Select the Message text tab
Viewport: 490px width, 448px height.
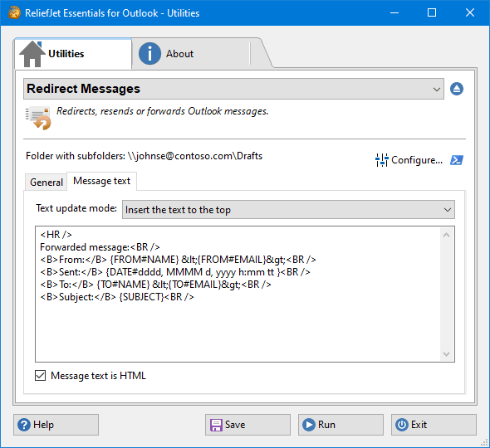(x=102, y=181)
